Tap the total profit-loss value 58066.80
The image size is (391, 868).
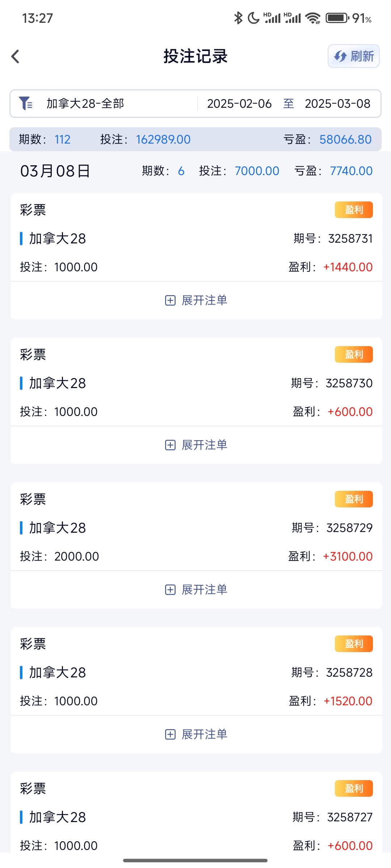point(345,139)
